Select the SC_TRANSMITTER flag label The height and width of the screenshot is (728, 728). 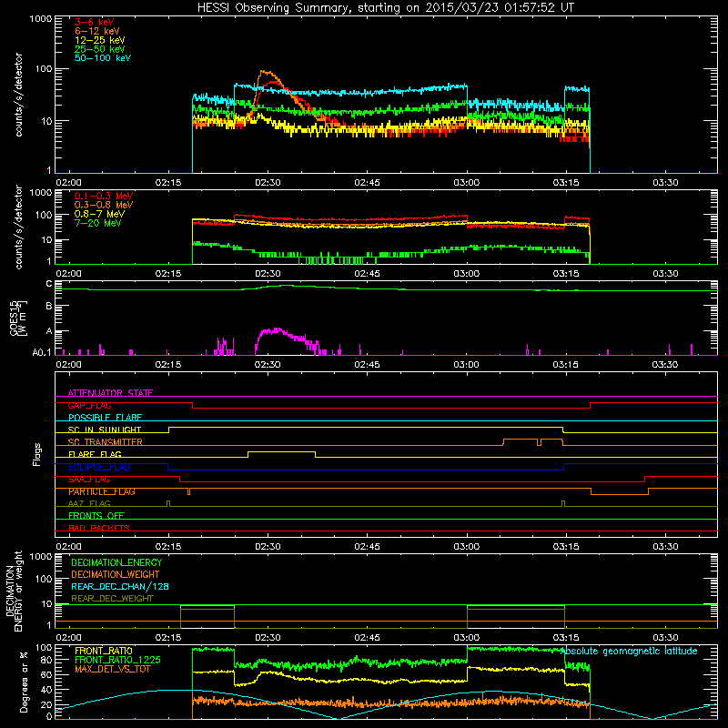point(106,442)
